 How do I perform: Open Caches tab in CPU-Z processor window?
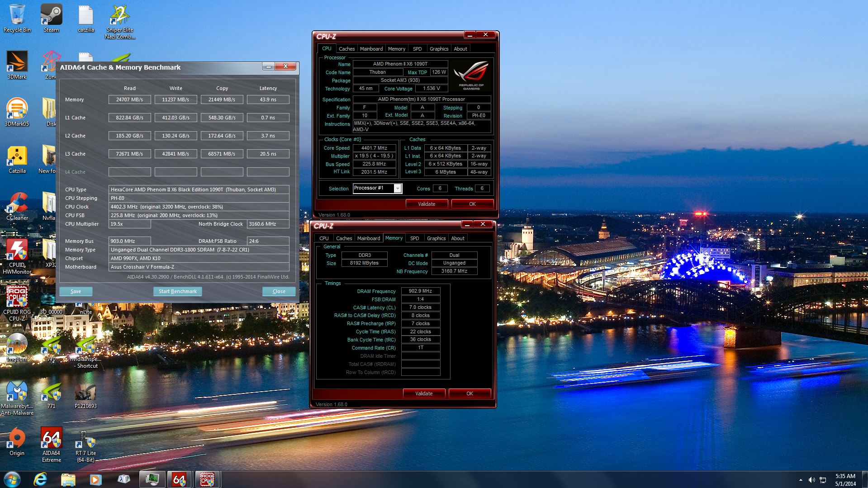(346, 49)
